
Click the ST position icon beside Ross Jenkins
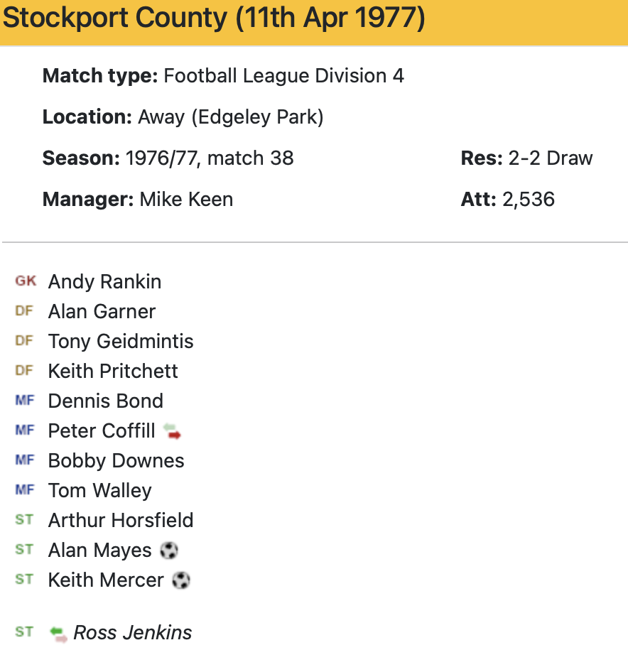[x=24, y=632]
